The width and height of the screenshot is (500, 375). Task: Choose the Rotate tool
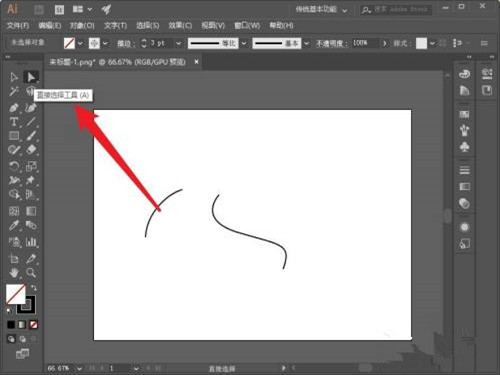[14, 166]
